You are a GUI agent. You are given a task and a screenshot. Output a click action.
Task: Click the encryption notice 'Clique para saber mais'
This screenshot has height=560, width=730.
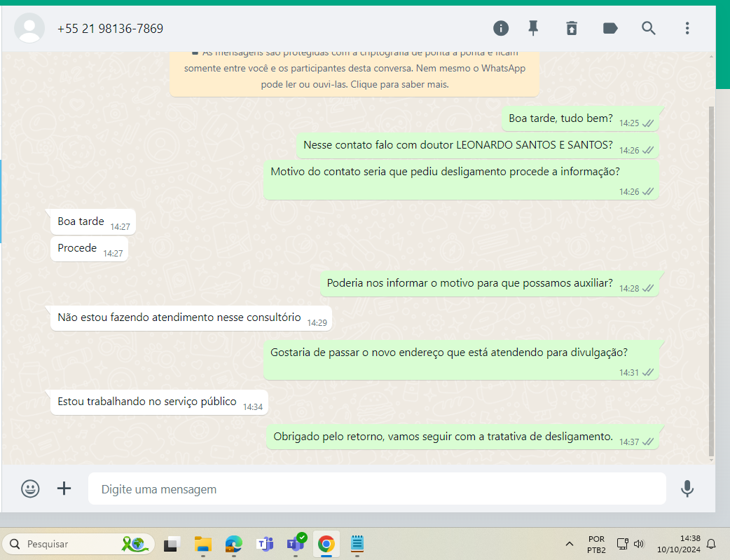(399, 84)
